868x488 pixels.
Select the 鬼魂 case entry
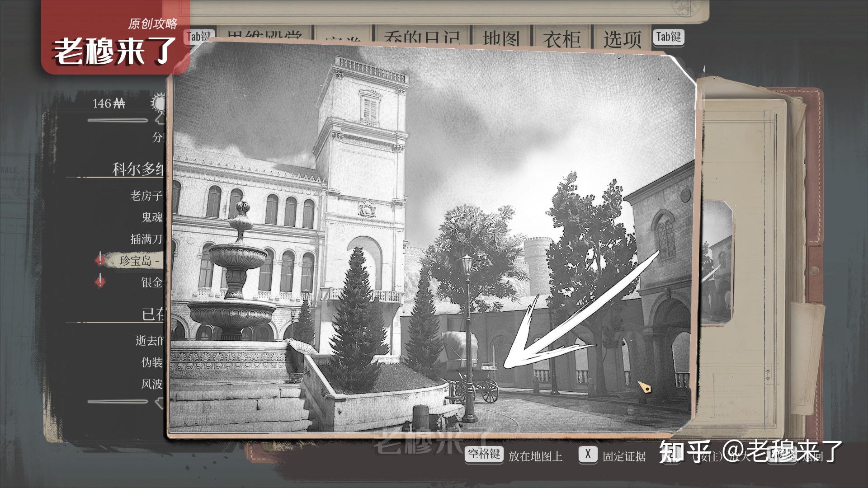tap(151, 217)
